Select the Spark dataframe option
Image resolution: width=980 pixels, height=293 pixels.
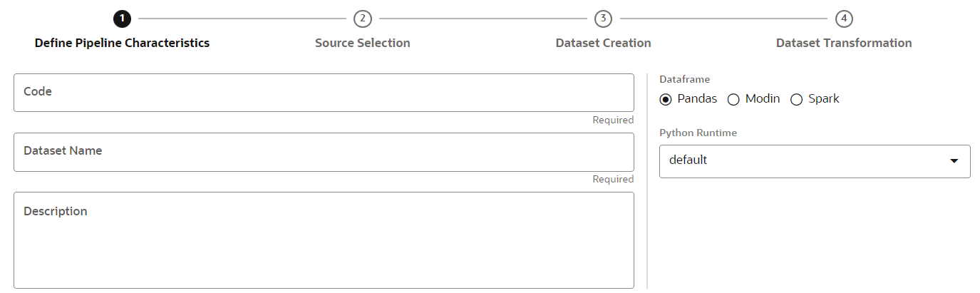click(796, 99)
